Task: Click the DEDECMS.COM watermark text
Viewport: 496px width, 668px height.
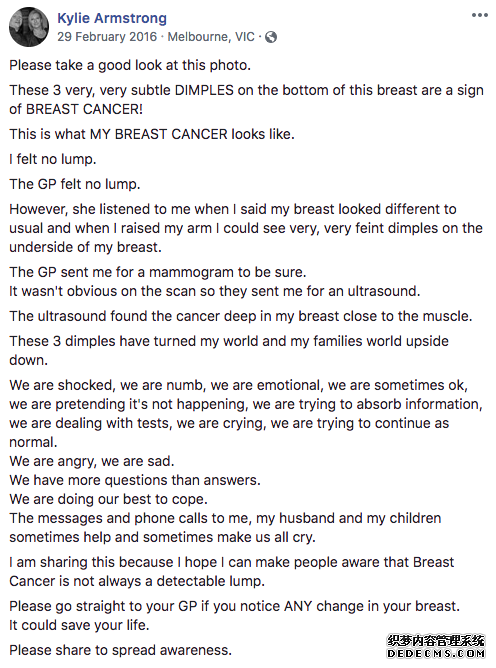Action: [x=435, y=654]
